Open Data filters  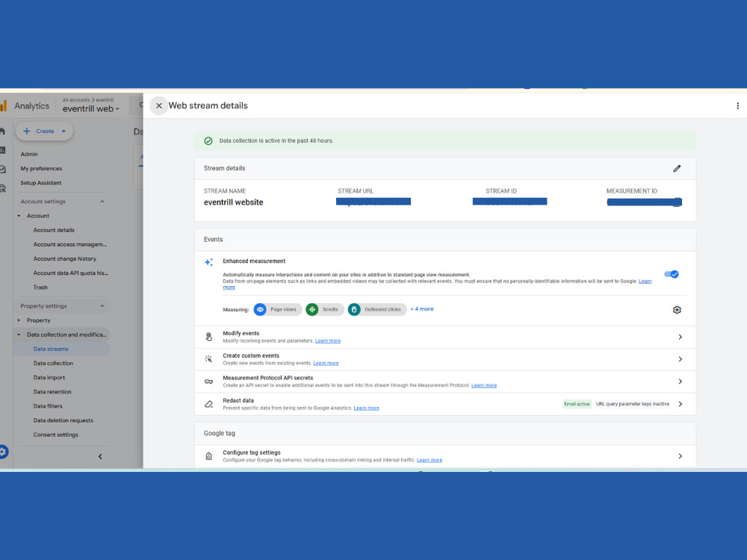(x=48, y=406)
